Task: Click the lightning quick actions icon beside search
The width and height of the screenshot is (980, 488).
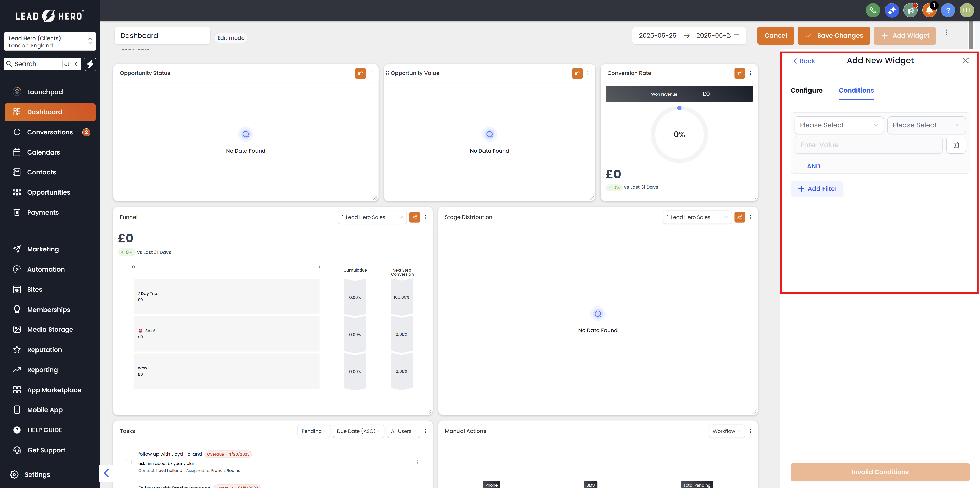Action: coord(90,64)
